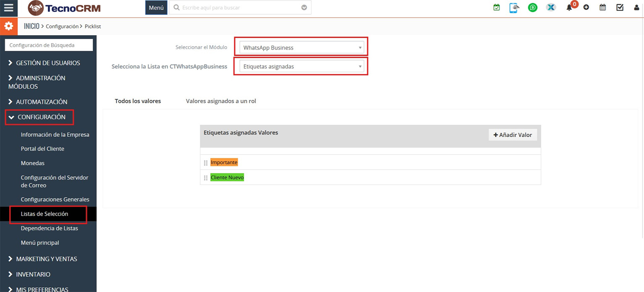Click the WhatsApp Business icon in top bar
Image resolution: width=644 pixels, height=292 pixels.
click(x=532, y=8)
